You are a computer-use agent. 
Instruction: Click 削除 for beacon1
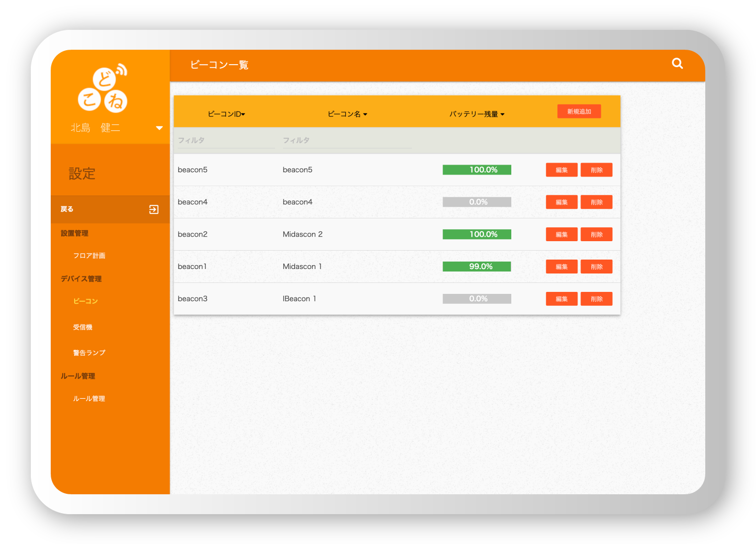[x=596, y=267]
